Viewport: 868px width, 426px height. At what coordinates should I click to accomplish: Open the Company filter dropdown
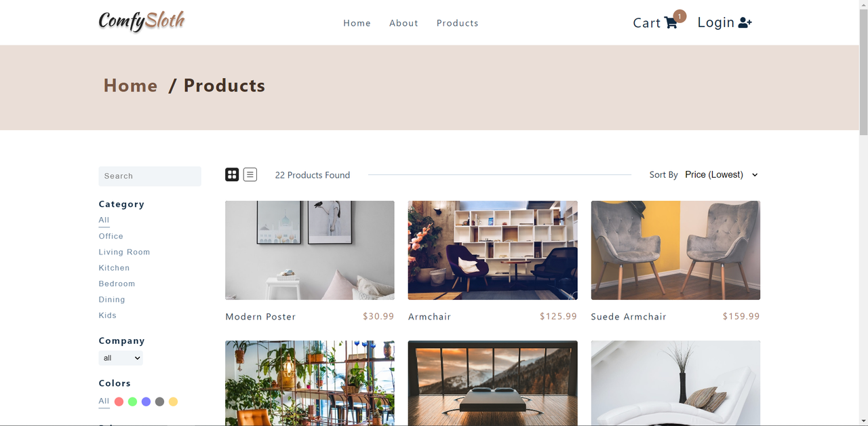pyautogui.click(x=121, y=358)
